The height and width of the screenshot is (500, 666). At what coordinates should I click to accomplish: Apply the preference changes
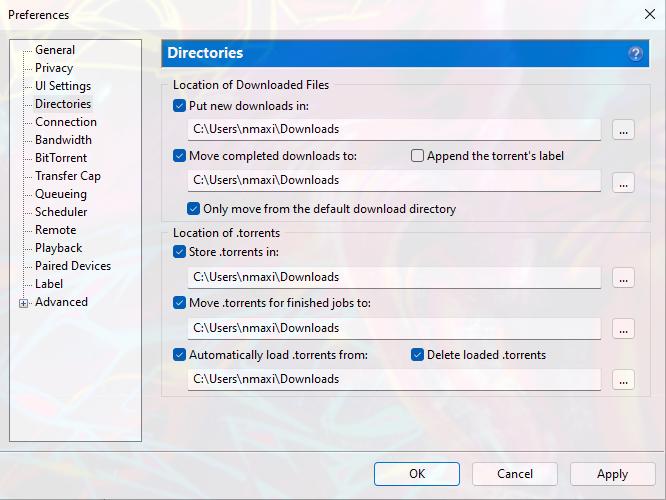612,474
